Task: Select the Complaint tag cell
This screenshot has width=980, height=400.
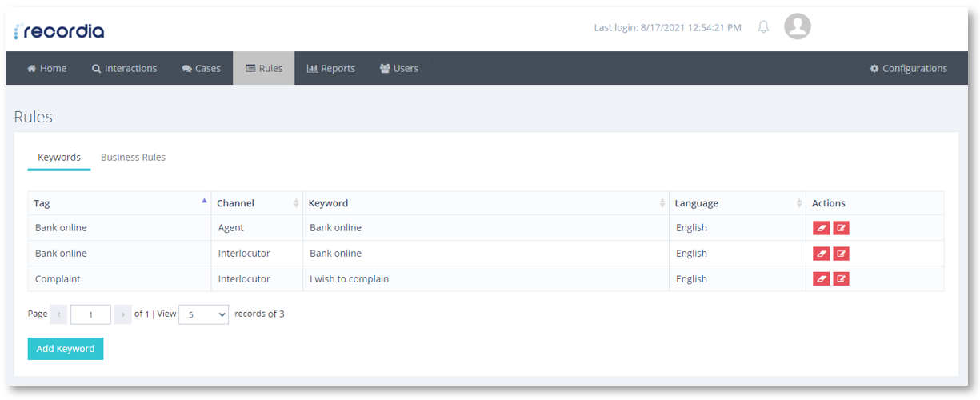Action: pyautogui.click(x=119, y=279)
